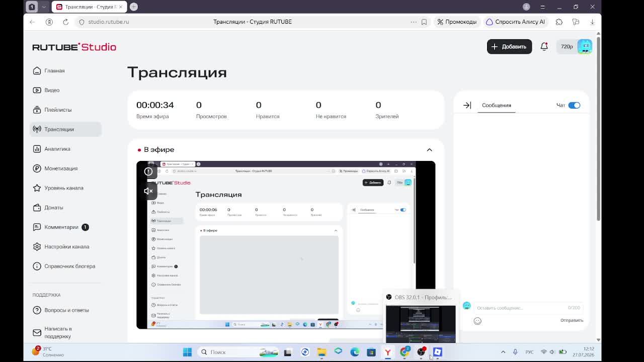
Task: Open the weather widget 31°C
Action: pyautogui.click(x=48, y=351)
